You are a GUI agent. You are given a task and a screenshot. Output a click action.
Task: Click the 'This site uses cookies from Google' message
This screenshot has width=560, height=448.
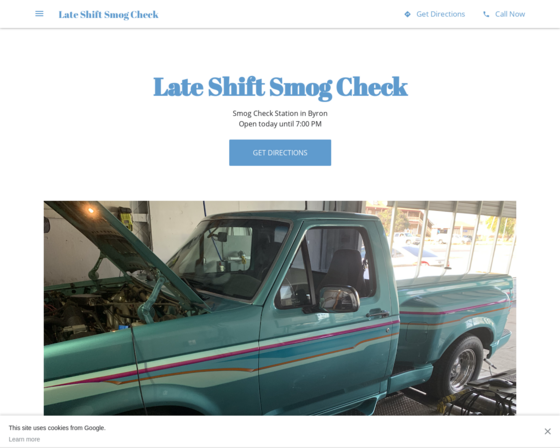point(57,428)
